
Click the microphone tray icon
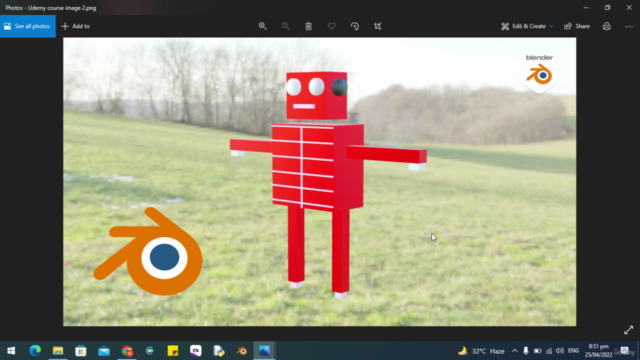(x=526, y=351)
